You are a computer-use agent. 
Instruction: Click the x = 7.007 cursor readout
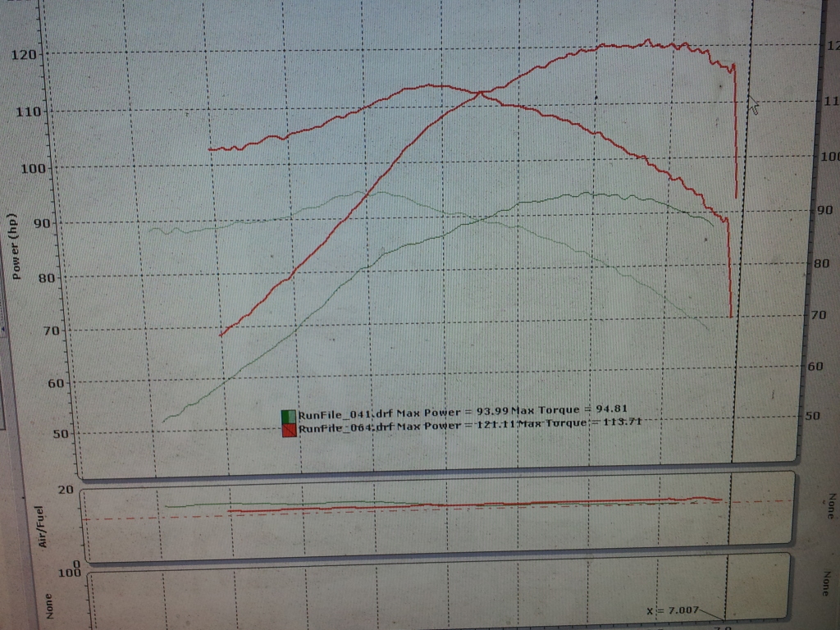click(x=673, y=610)
